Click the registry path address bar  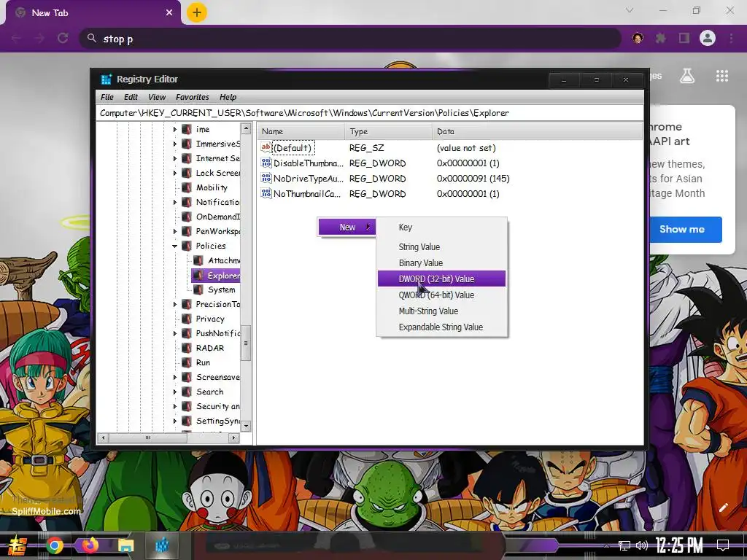click(370, 113)
